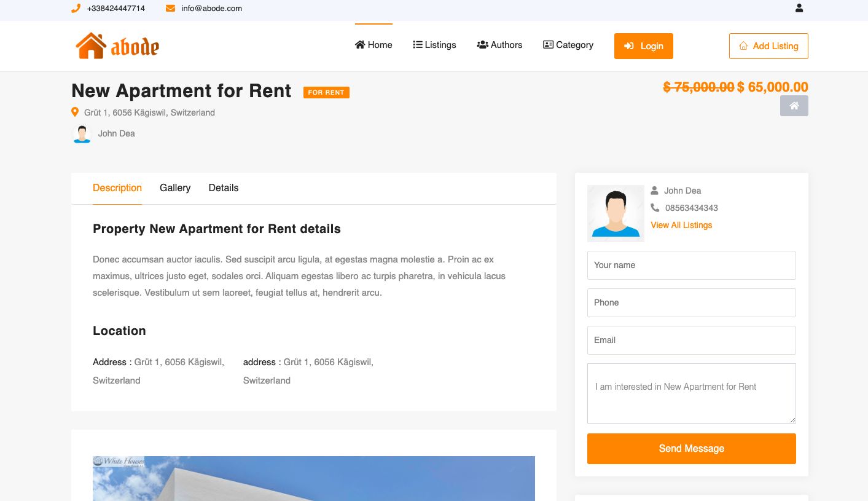Click the struck-through $ 75,000.00 price
868x501 pixels.
(698, 87)
